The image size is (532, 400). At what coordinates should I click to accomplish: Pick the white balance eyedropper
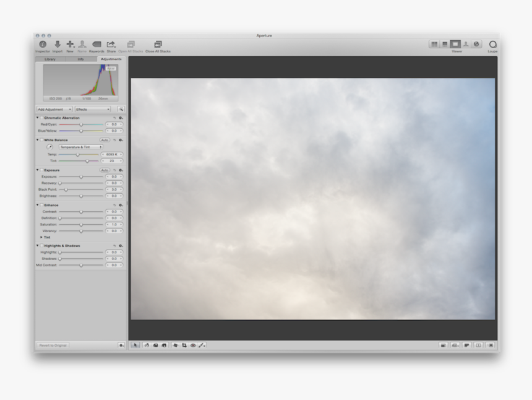pos(50,147)
